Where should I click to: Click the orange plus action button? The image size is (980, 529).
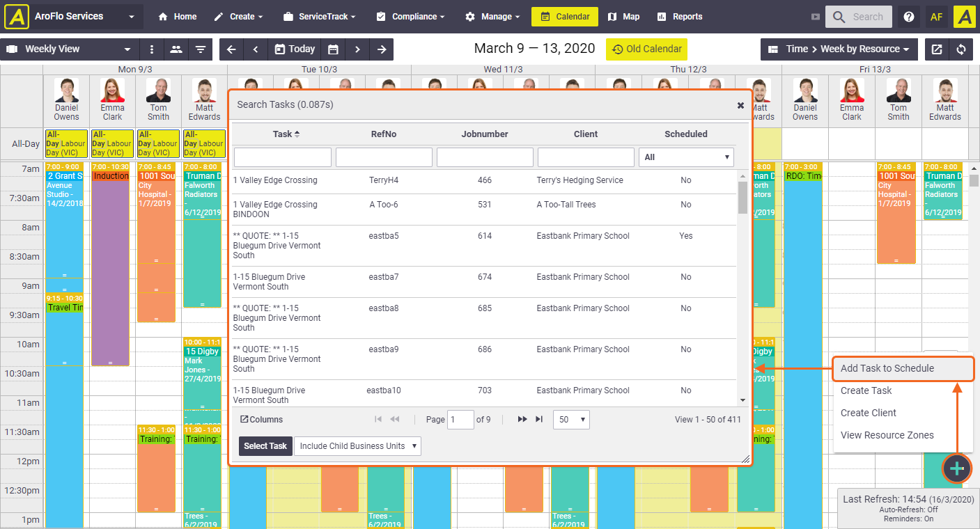click(956, 468)
